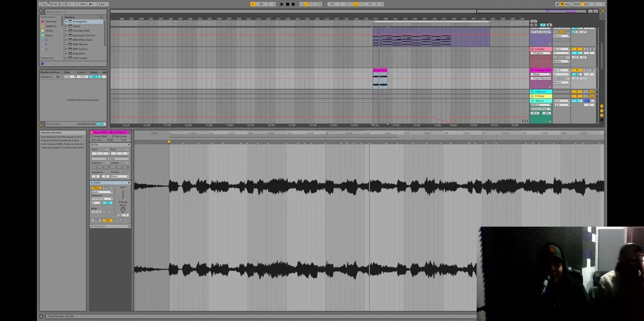This screenshot has width=644, height=321.
Task: Open the groove Base 1/16 dropdown
Action: point(69,77)
